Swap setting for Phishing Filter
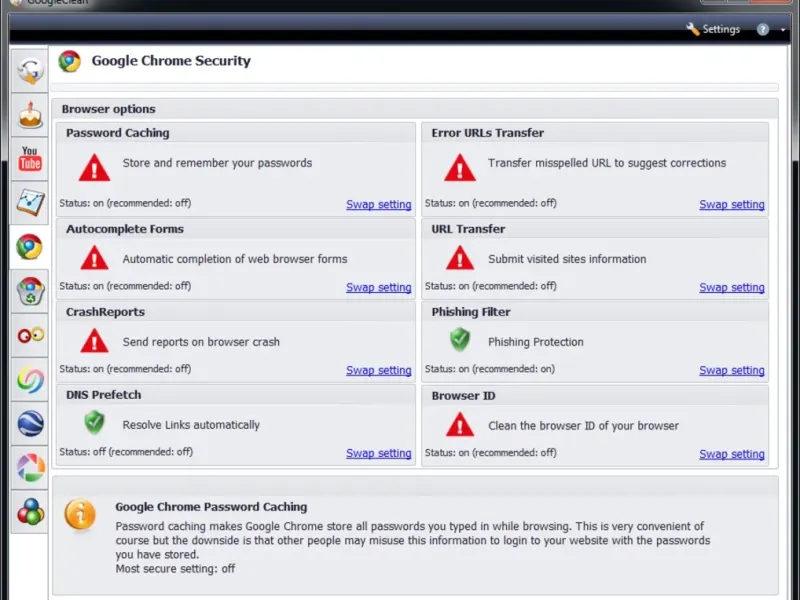The image size is (800, 600). point(731,370)
